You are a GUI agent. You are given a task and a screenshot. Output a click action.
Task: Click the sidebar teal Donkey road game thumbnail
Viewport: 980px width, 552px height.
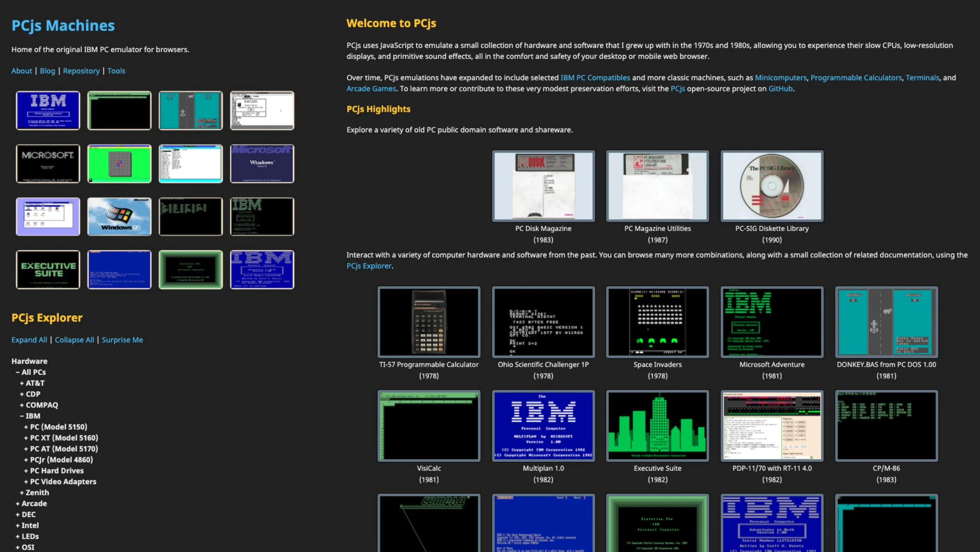pyautogui.click(x=191, y=110)
